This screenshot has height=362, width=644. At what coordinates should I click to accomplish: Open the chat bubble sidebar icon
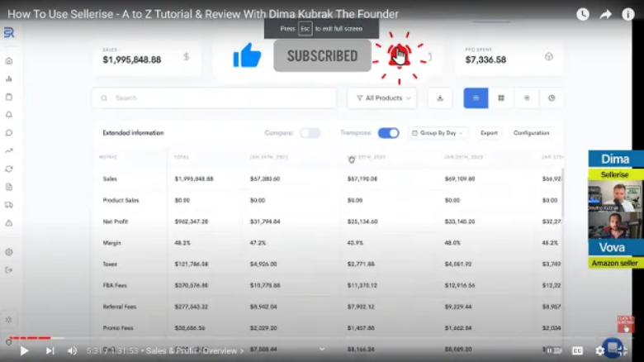[x=9, y=133]
